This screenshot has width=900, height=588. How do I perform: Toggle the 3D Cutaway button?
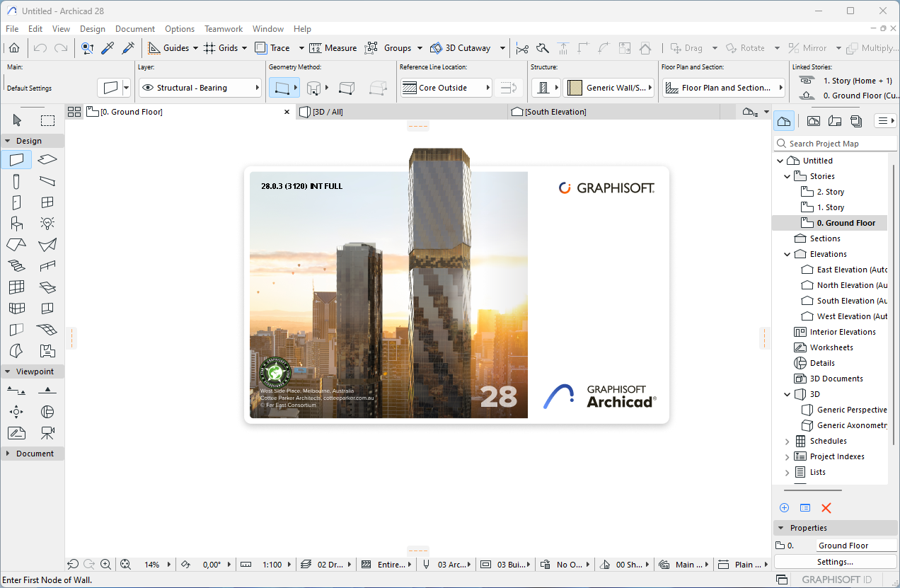[x=461, y=48]
